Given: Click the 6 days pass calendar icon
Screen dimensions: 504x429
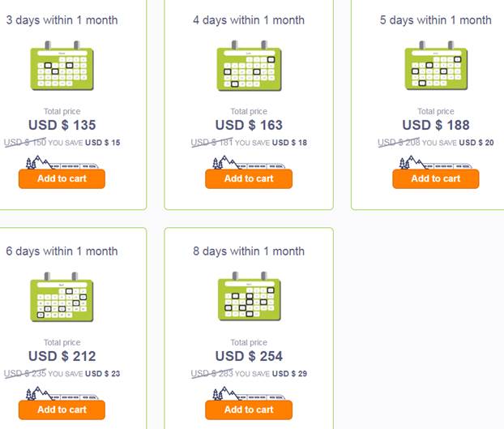Looking at the screenshot, I should 62,297.
